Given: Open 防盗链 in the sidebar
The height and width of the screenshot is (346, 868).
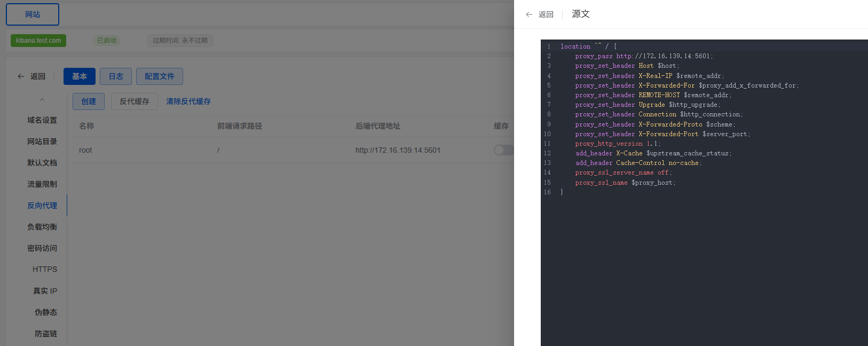Looking at the screenshot, I should [x=46, y=334].
